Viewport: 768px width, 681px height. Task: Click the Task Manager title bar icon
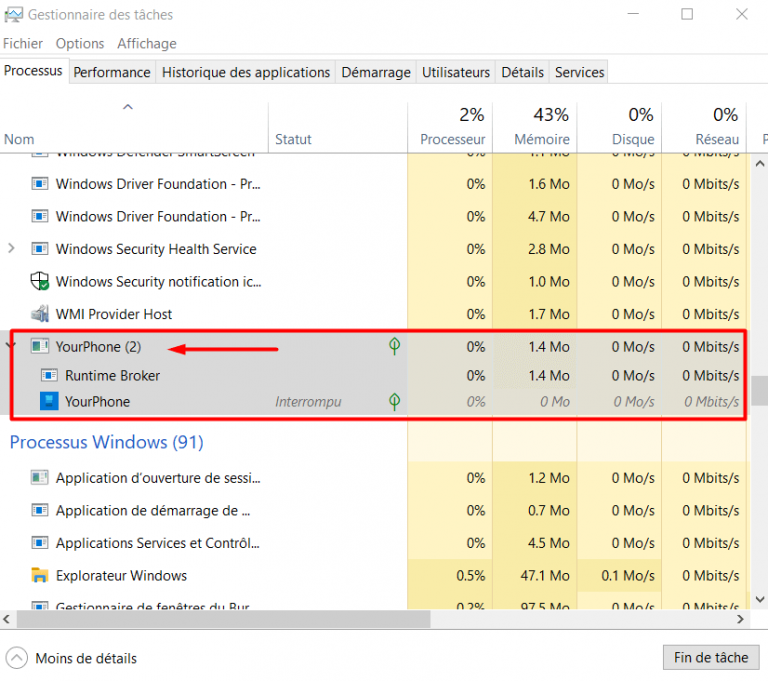pos(13,15)
